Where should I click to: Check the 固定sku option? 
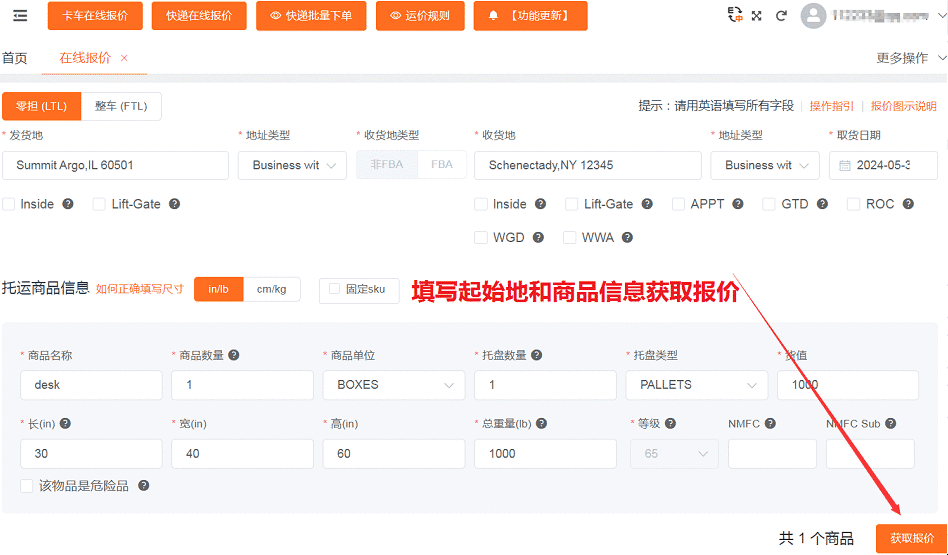[x=335, y=289]
